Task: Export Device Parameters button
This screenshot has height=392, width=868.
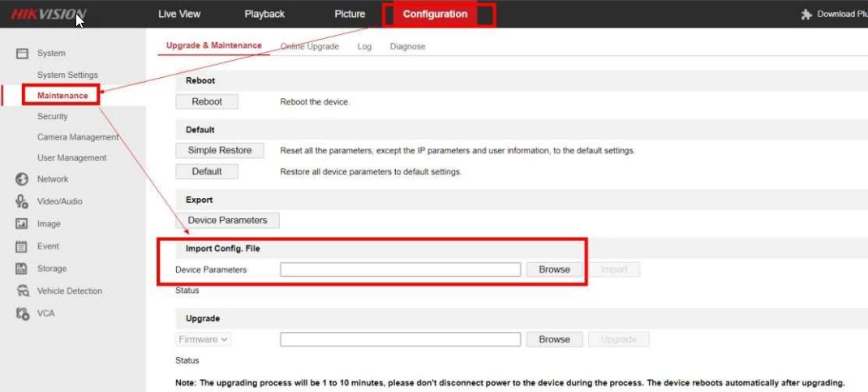Action: (227, 220)
